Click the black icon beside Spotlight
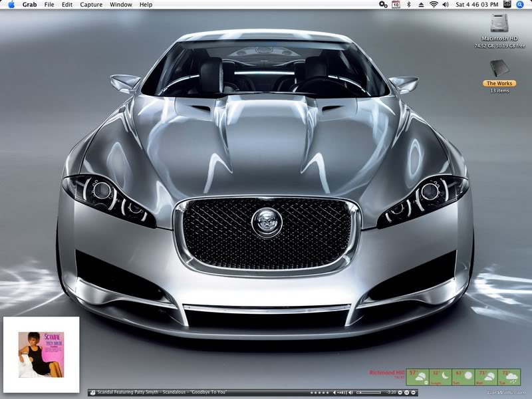The width and height of the screenshot is (532, 399). click(507, 5)
